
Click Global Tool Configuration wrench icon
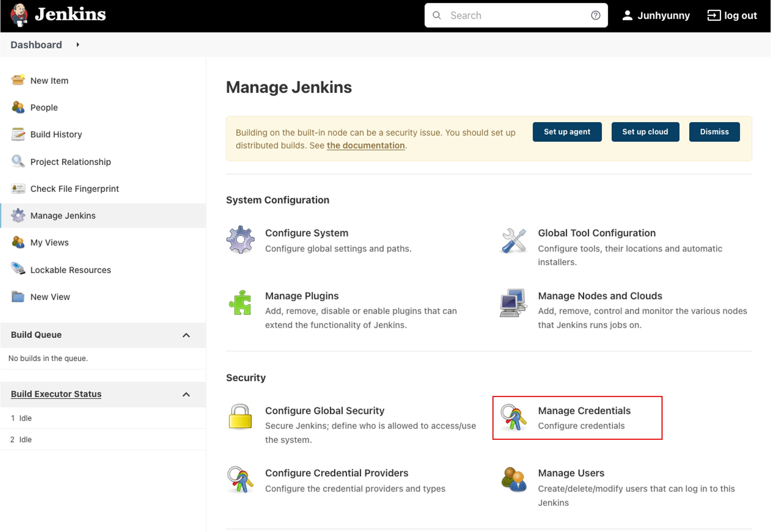coord(514,241)
